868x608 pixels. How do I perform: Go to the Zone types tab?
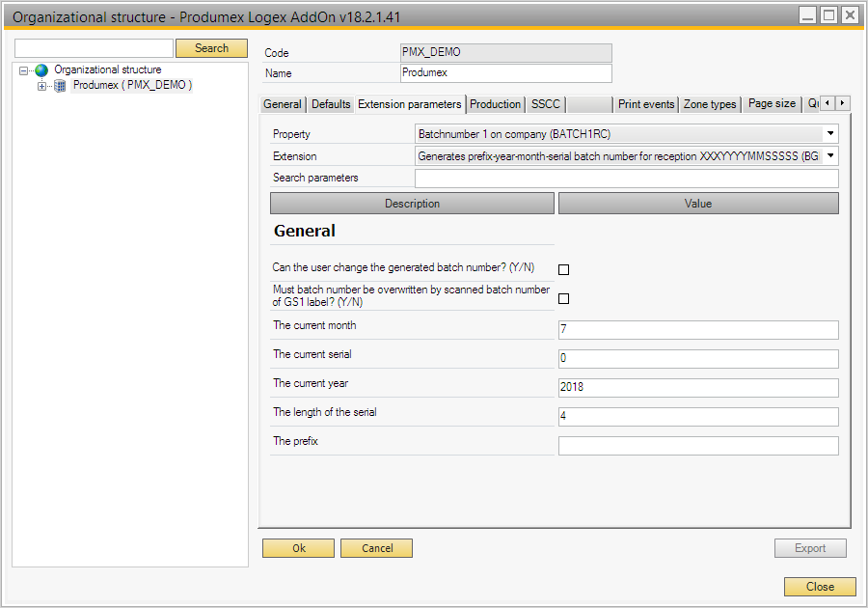tap(710, 104)
